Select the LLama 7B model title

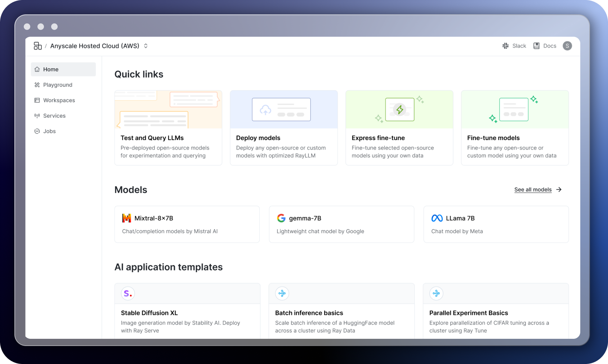[x=460, y=218]
